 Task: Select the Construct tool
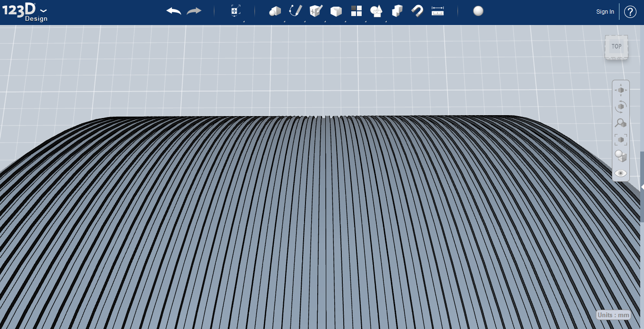[315, 11]
